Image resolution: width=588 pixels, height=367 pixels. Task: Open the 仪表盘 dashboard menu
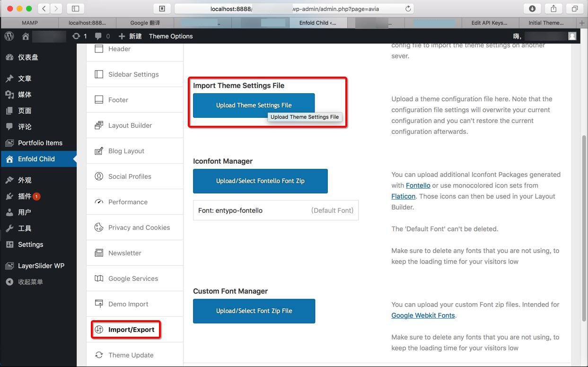[38, 57]
